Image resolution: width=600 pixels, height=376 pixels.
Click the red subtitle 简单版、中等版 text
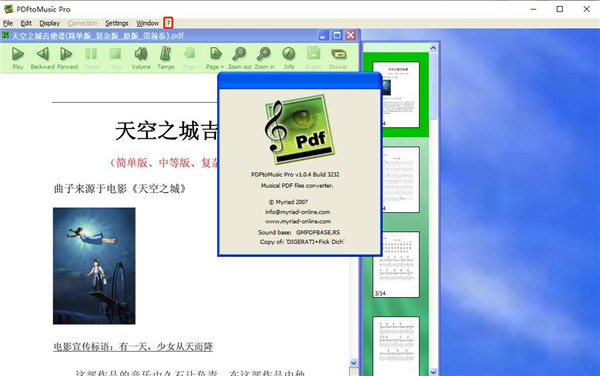[x=164, y=163]
